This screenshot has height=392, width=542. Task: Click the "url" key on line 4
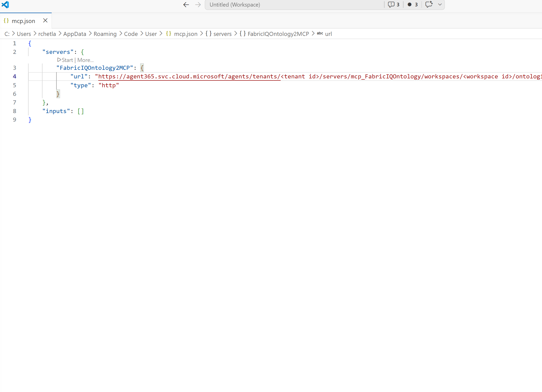pos(79,76)
